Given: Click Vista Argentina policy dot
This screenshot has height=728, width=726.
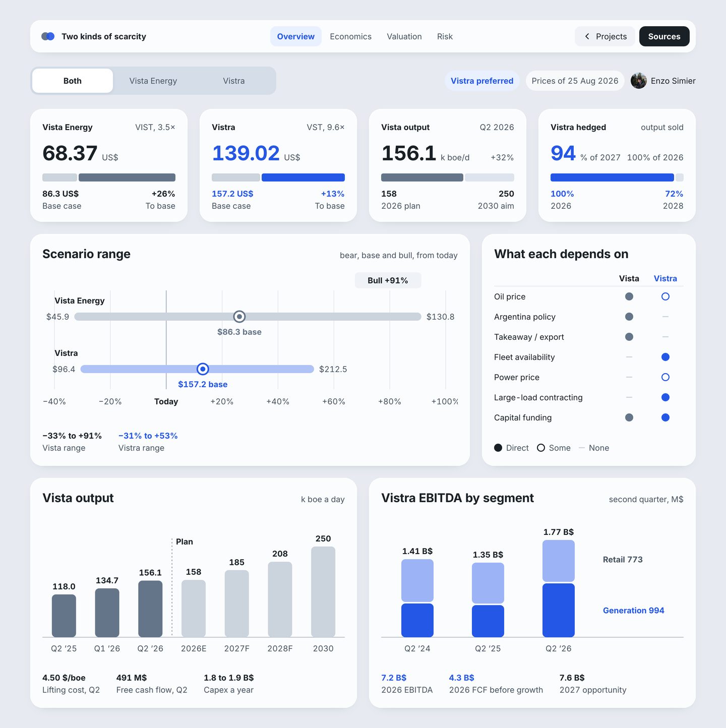Looking at the screenshot, I should pyautogui.click(x=629, y=317).
